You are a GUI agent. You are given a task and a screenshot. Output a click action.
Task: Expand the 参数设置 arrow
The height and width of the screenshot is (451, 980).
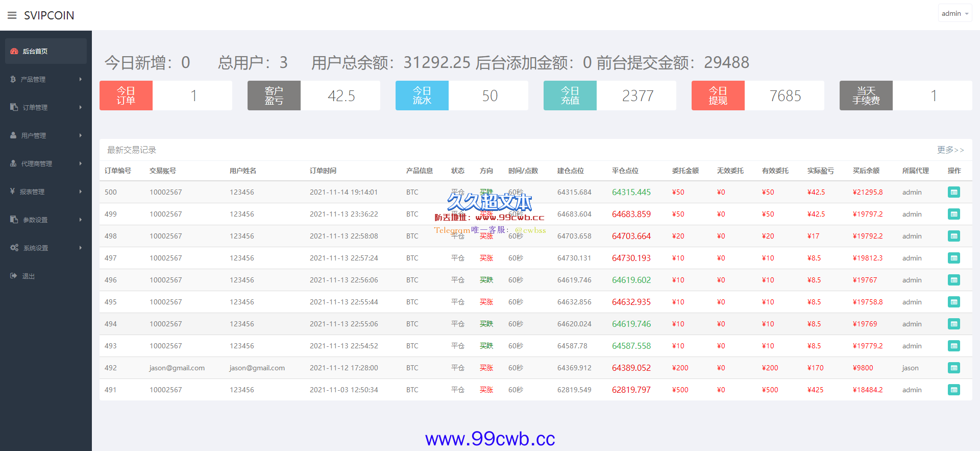(81, 220)
